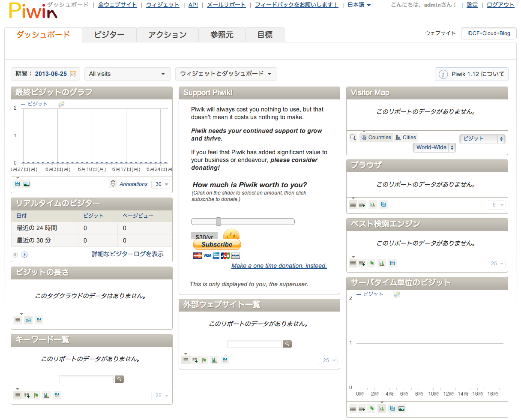Click the export icon in ビジットの長さ widget
This screenshot has width=521, height=420.
pyautogui.click(x=39, y=320)
